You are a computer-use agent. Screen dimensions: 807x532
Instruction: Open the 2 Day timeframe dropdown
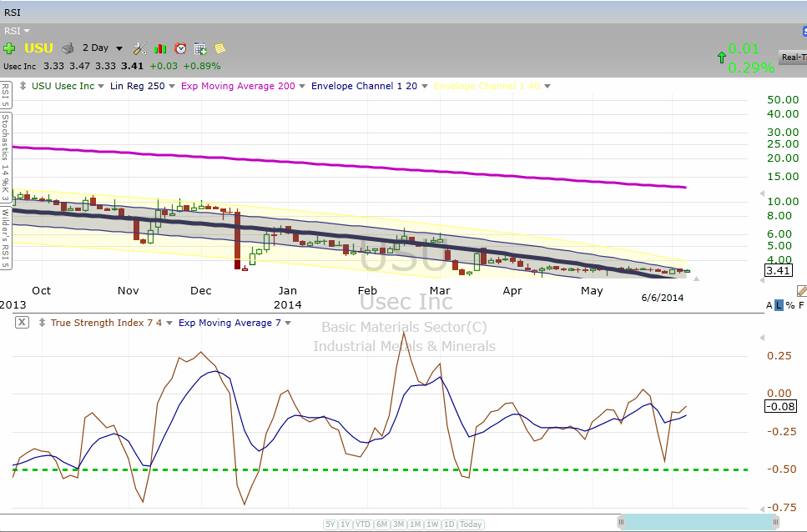tap(119, 49)
